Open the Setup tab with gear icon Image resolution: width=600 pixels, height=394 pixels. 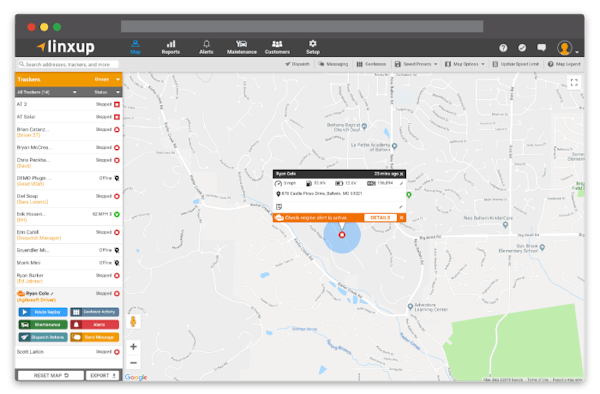313,47
